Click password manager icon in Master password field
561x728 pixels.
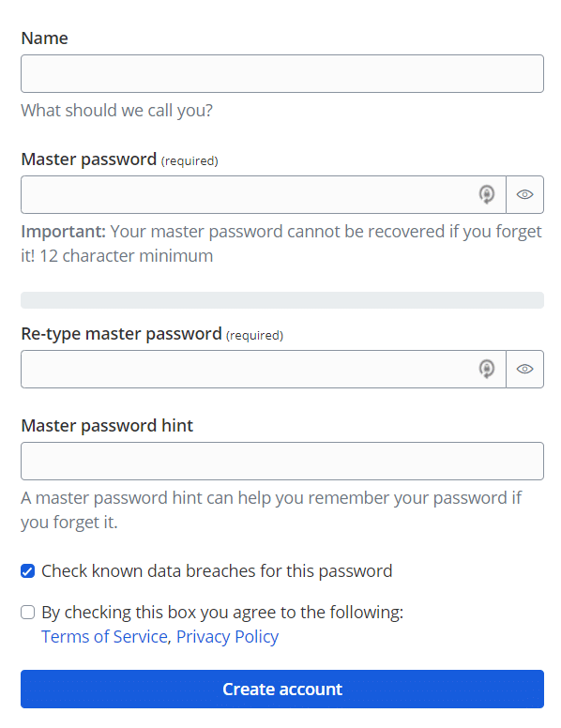click(x=486, y=194)
